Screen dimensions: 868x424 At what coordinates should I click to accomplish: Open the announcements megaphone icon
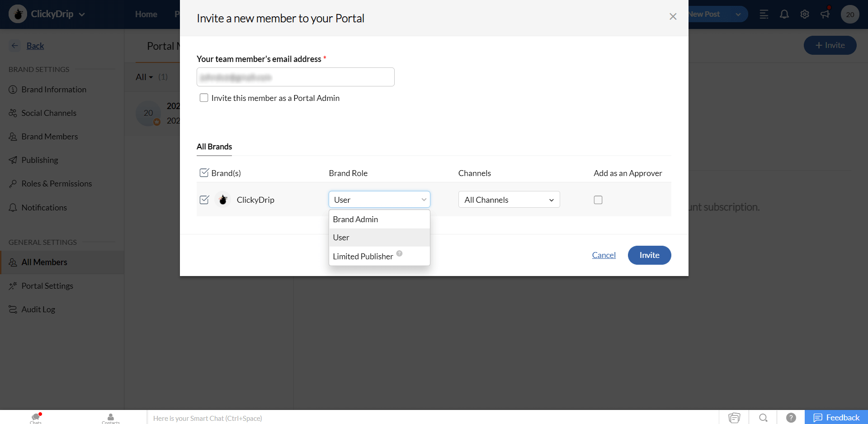pos(825,14)
